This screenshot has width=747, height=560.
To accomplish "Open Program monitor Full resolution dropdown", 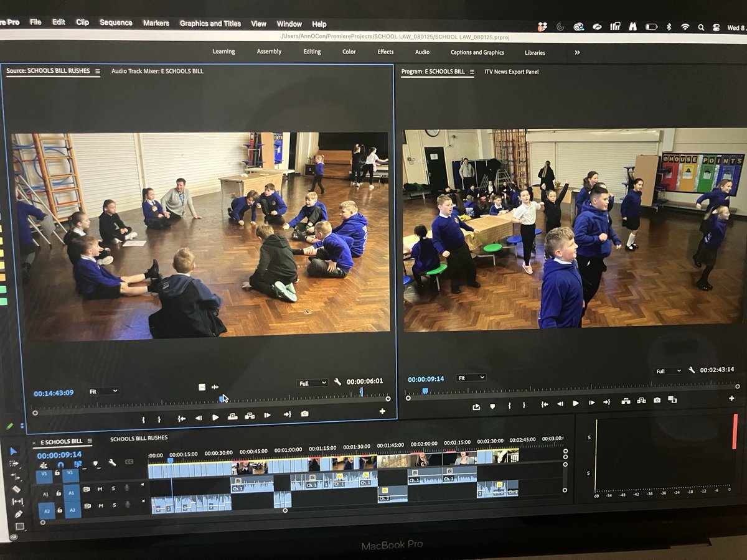I will click(668, 371).
